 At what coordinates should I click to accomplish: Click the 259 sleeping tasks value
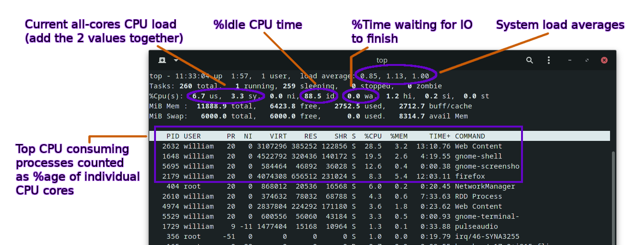coord(309,86)
